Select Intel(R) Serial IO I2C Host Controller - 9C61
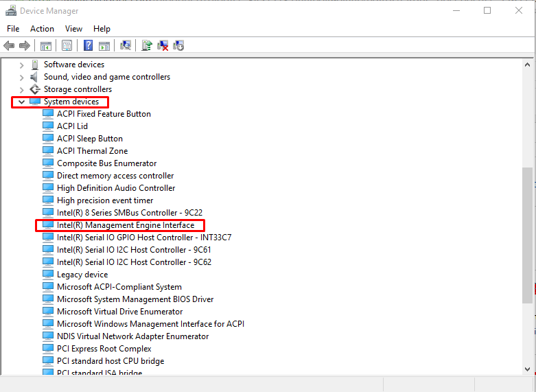This screenshot has width=536, height=392. point(134,250)
